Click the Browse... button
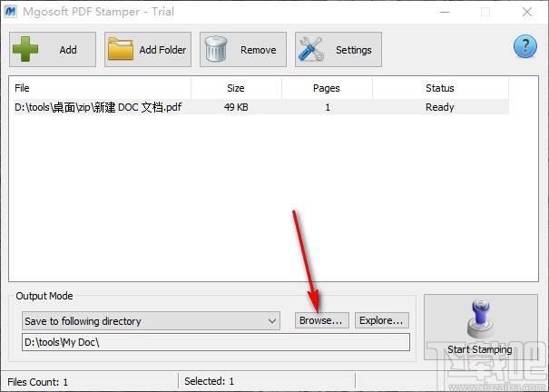The image size is (549, 392). [x=322, y=320]
